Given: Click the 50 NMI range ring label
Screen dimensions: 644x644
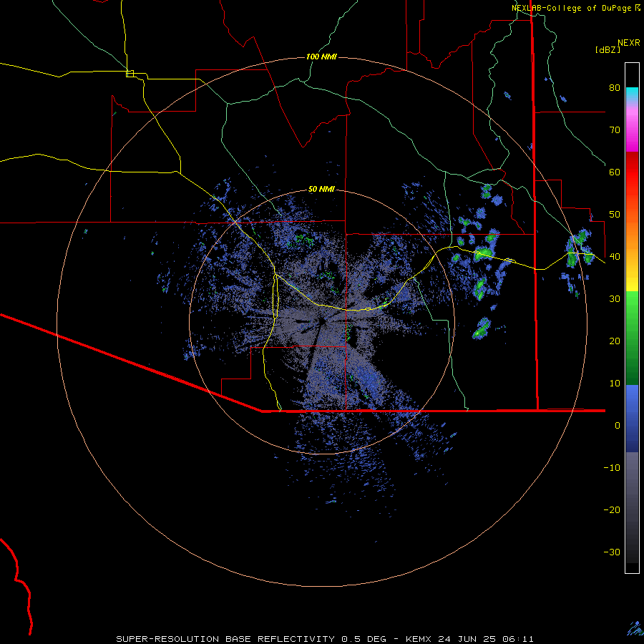Looking at the screenshot, I should (x=321, y=189).
